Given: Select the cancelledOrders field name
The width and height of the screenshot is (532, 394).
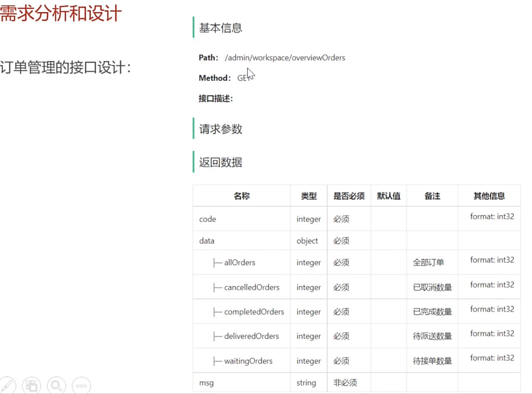Looking at the screenshot, I should (x=252, y=287).
